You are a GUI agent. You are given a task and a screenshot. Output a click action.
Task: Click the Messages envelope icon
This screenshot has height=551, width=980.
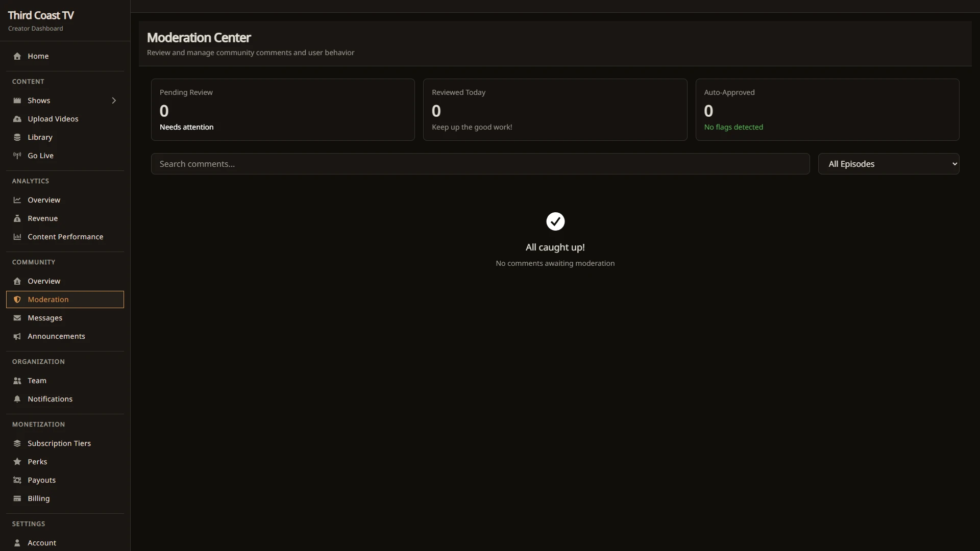point(17,318)
